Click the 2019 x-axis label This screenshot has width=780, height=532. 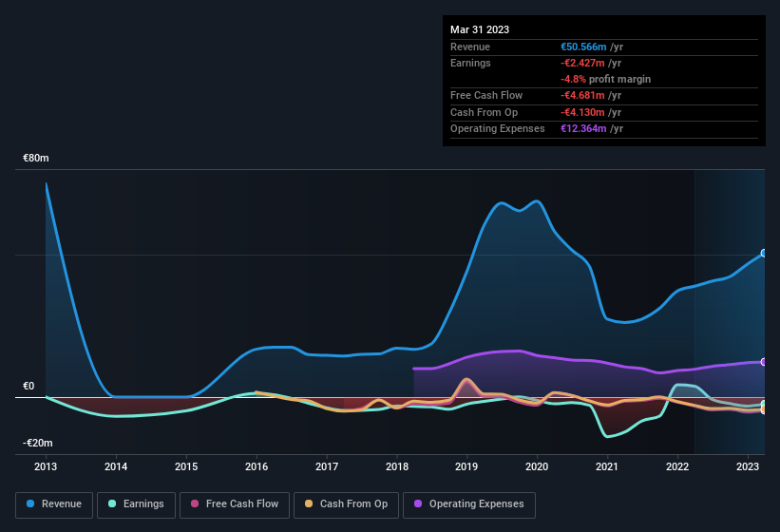(x=466, y=466)
